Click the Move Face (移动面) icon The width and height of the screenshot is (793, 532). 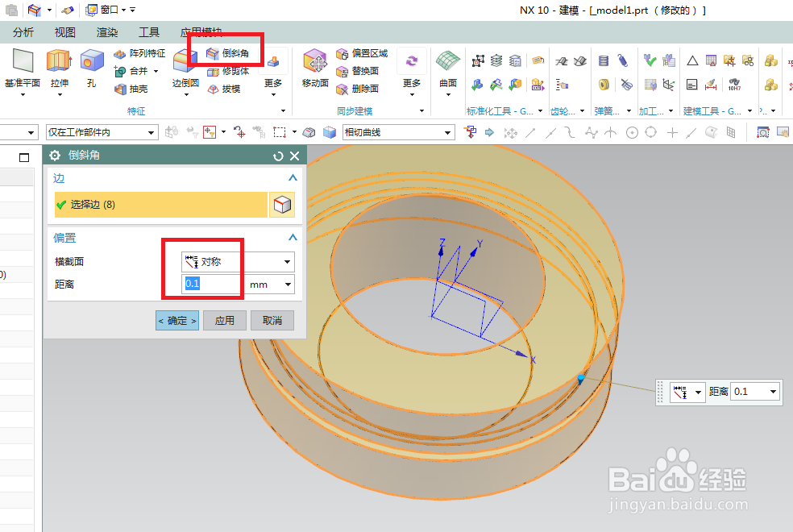point(315,62)
